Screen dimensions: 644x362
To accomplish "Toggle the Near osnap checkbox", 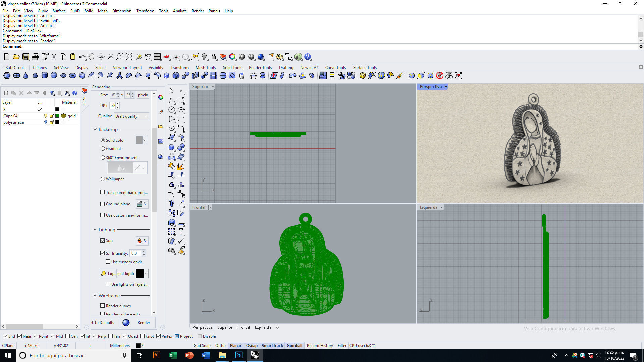I will [19, 336].
